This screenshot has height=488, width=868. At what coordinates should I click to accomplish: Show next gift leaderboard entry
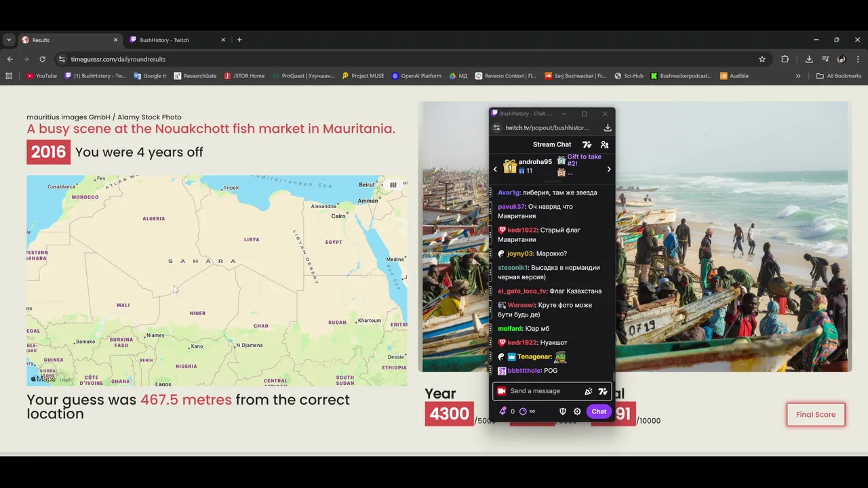click(x=609, y=169)
